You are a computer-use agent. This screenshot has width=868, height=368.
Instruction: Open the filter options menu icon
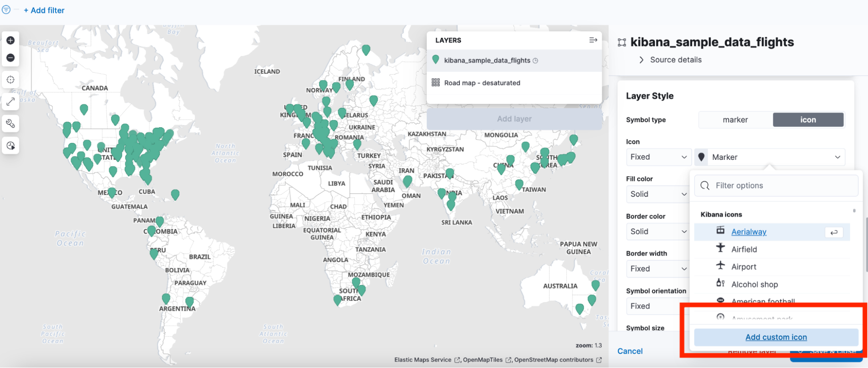coord(6,10)
